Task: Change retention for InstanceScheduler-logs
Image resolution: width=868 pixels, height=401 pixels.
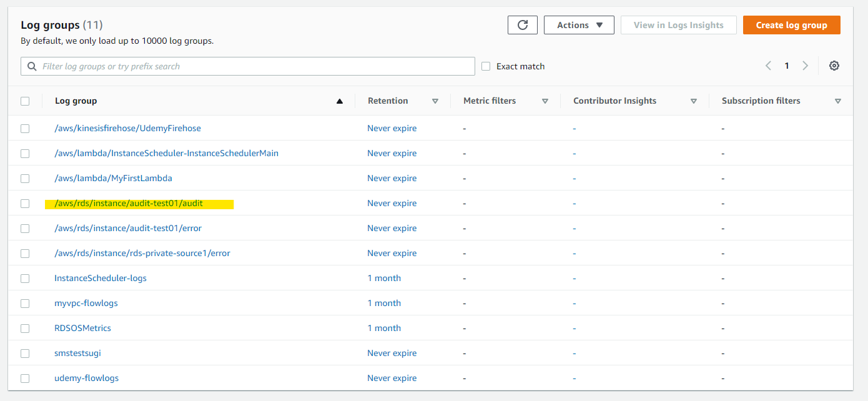Action: (384, 277)
